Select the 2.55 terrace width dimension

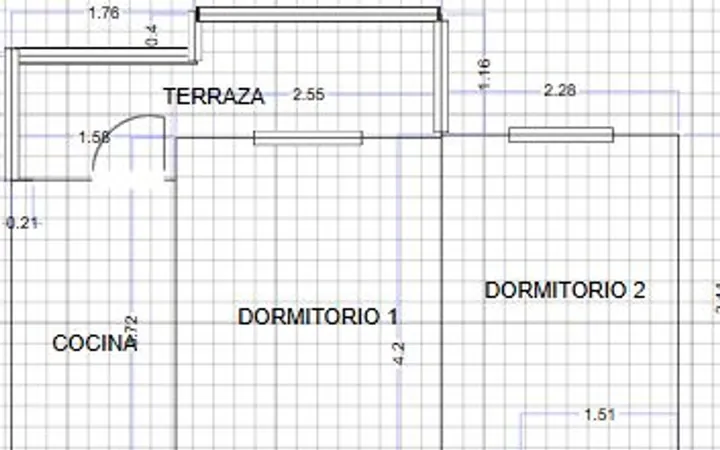tap(309, 95)
